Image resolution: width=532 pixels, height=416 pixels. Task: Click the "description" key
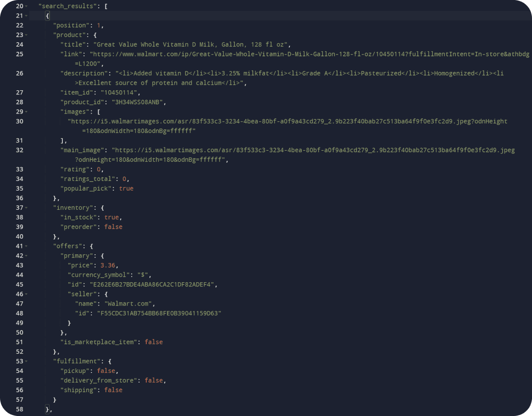coord(84,73)
